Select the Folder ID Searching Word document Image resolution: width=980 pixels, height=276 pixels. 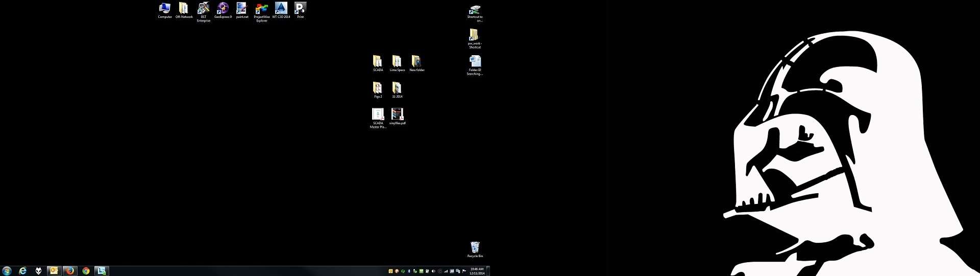point(475,65)
